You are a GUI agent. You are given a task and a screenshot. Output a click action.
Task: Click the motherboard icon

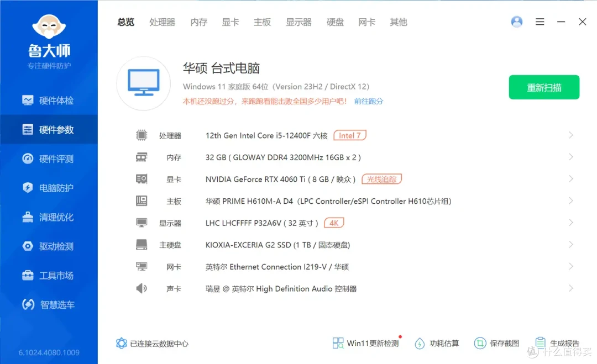142,201
